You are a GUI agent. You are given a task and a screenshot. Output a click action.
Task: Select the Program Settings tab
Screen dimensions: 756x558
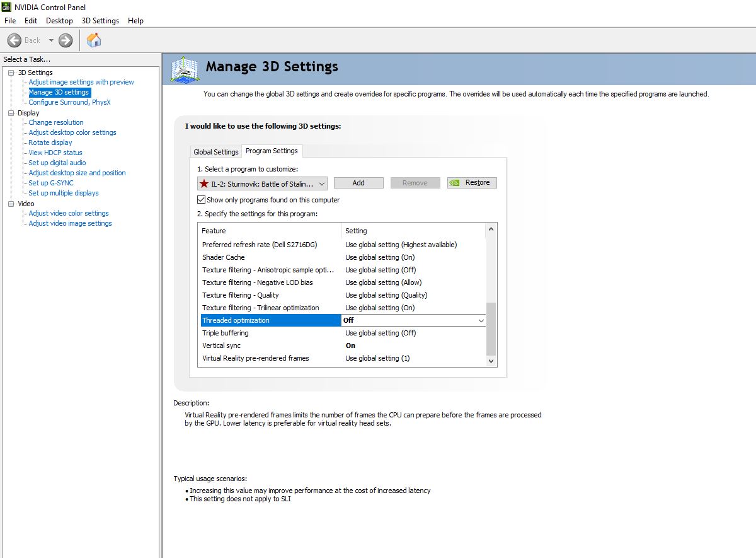click(272, 151)
